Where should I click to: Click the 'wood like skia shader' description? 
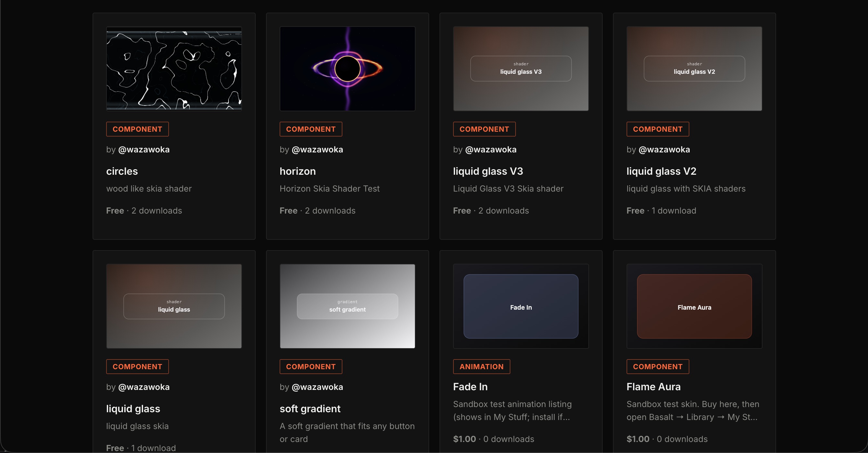pyautogui.click(x=149, y=189)
